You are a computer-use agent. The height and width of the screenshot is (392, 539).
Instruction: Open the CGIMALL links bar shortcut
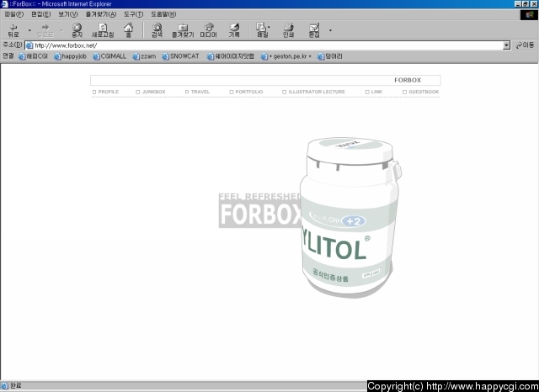[109, 56]
